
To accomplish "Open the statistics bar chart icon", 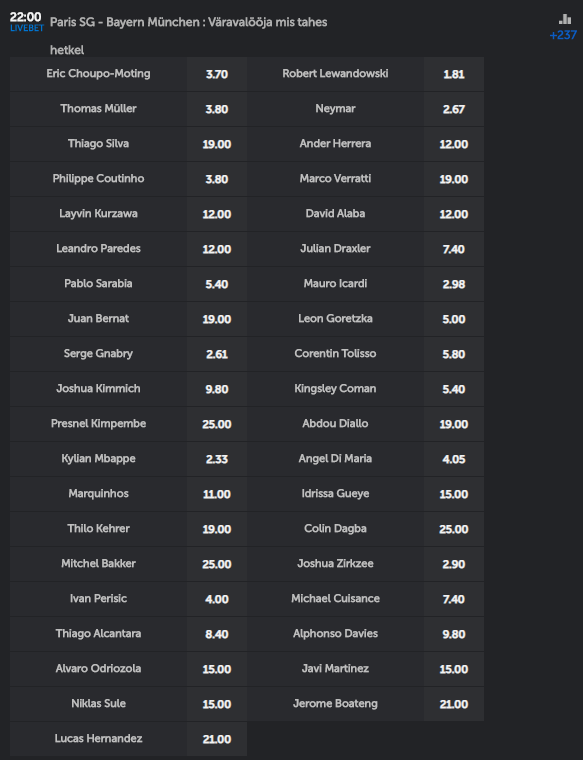I will click(x=565, y=19).
